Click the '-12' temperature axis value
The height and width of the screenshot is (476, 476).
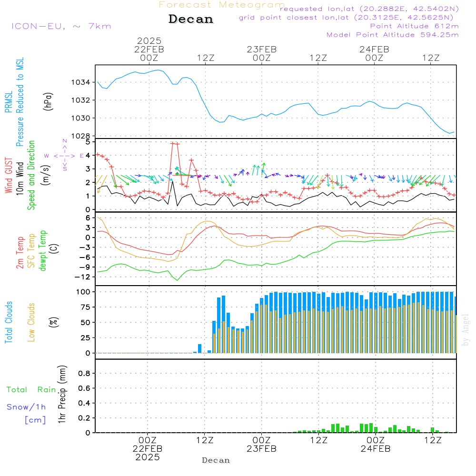click(x=82, y=277)
